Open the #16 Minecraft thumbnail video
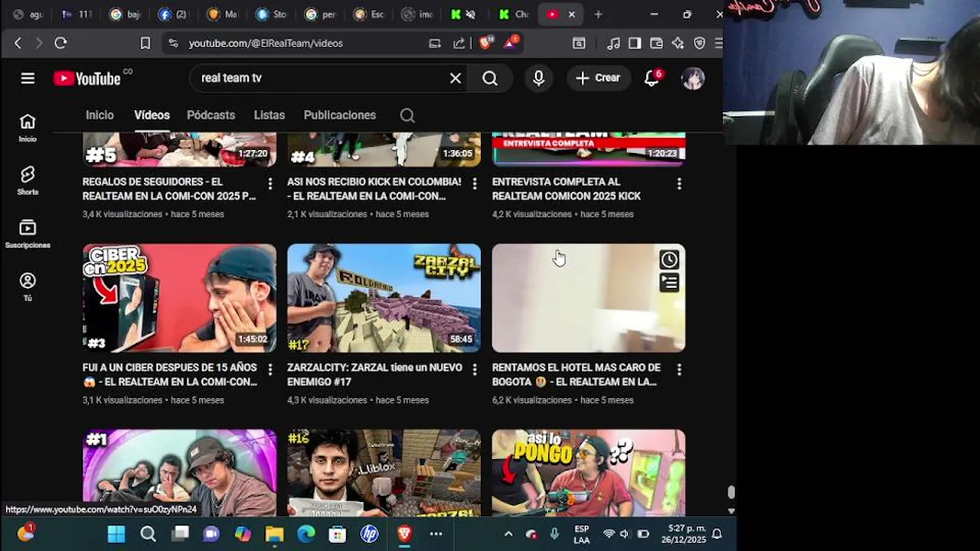This screenshot has width=980, height=551. [384, 472]
